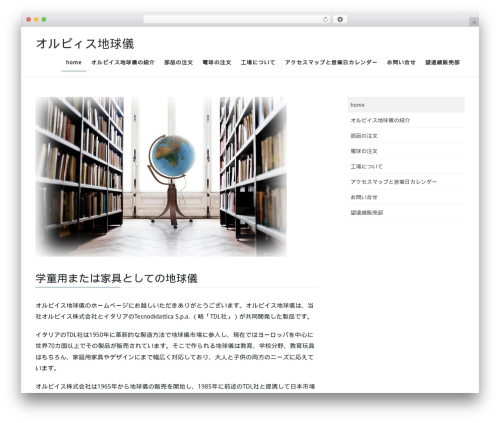Click paragraph starting オルビイス地球儀のホームページ
Viewport: 500px width, 423px height.
point(175,311)
